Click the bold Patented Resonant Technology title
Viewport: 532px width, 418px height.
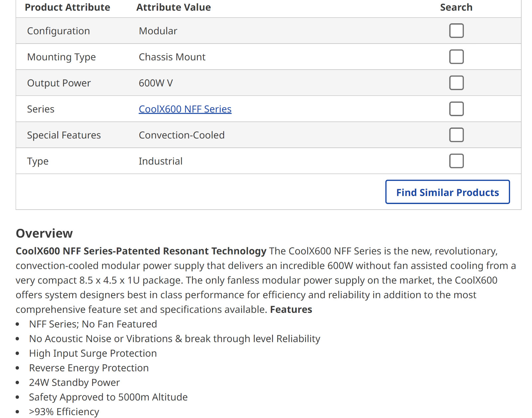(x=141, y=251)
